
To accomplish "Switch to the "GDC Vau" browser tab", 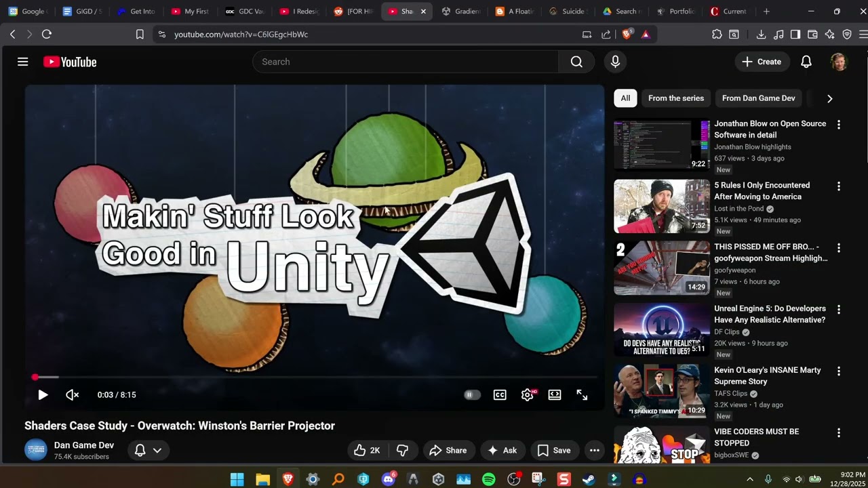I will 245,12.
